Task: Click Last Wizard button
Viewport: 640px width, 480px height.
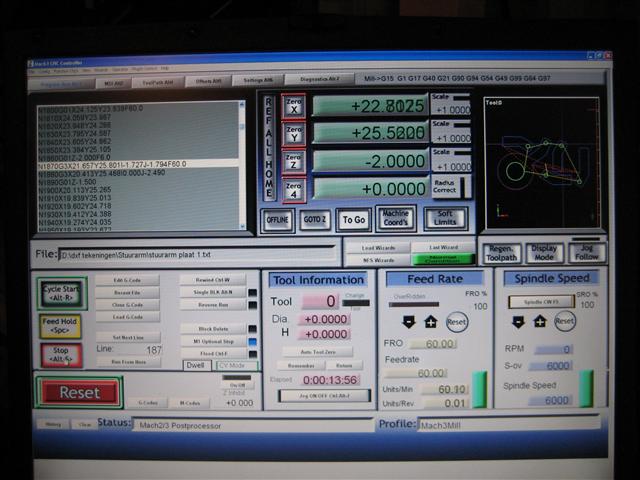Action: coord(443,247)
